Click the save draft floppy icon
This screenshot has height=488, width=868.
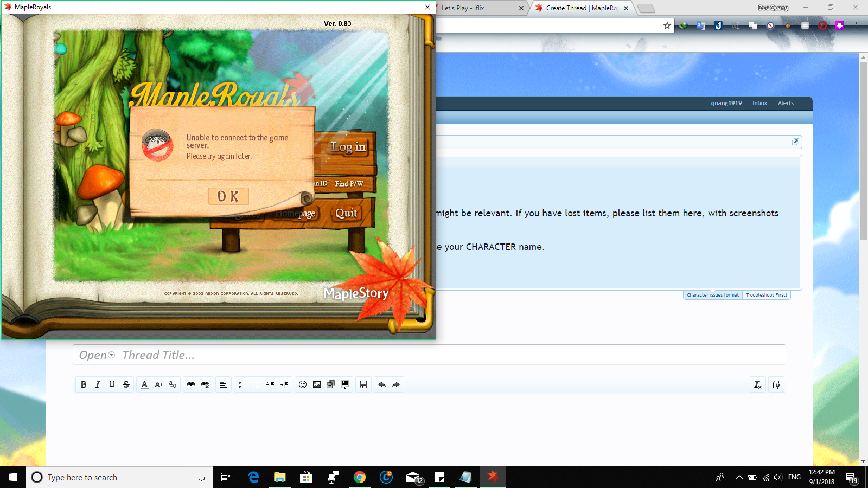coord(363,384)
